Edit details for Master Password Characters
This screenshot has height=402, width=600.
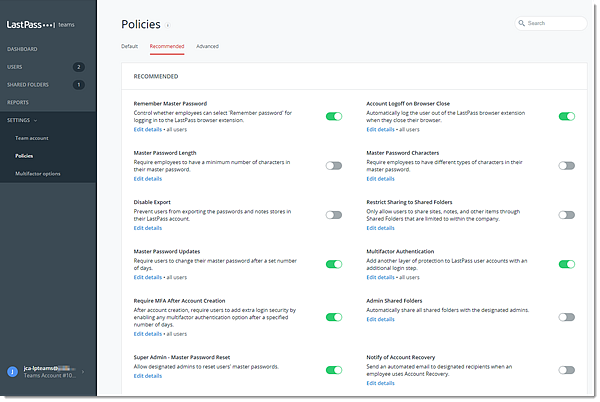[x=380, y=179]
